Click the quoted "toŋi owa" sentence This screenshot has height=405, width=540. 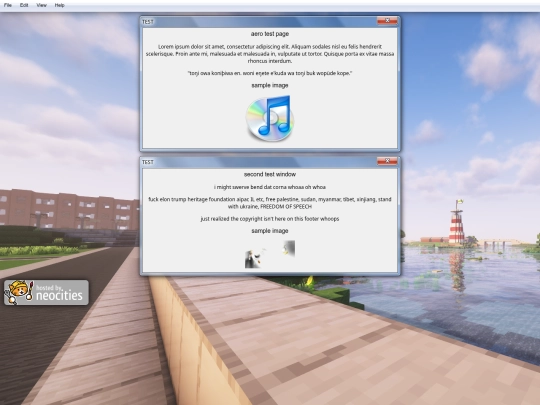coord(270,73)
